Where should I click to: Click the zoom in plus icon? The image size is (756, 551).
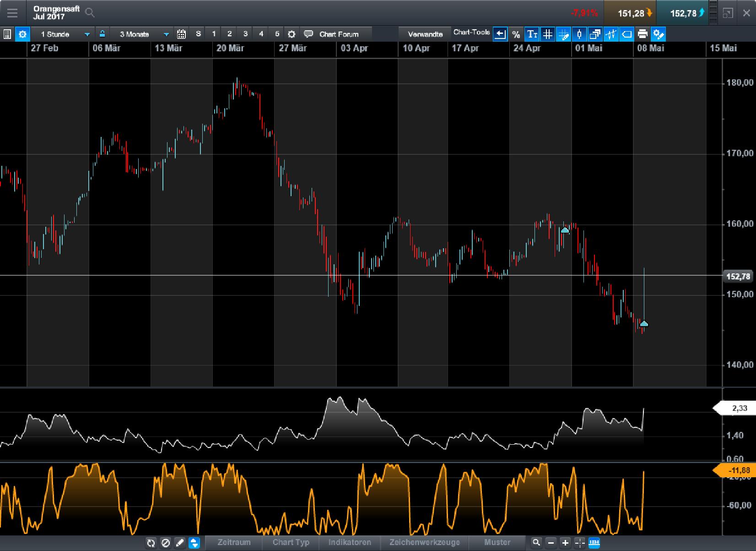tap(565, 543)
